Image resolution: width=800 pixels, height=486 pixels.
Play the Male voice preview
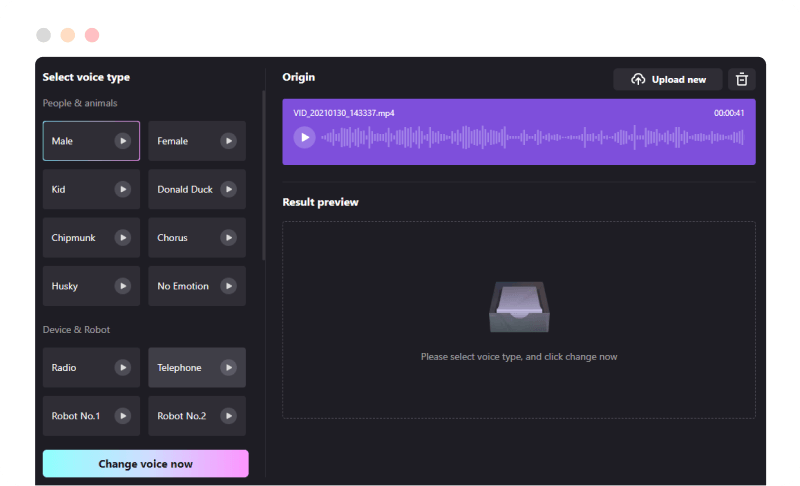123,141
